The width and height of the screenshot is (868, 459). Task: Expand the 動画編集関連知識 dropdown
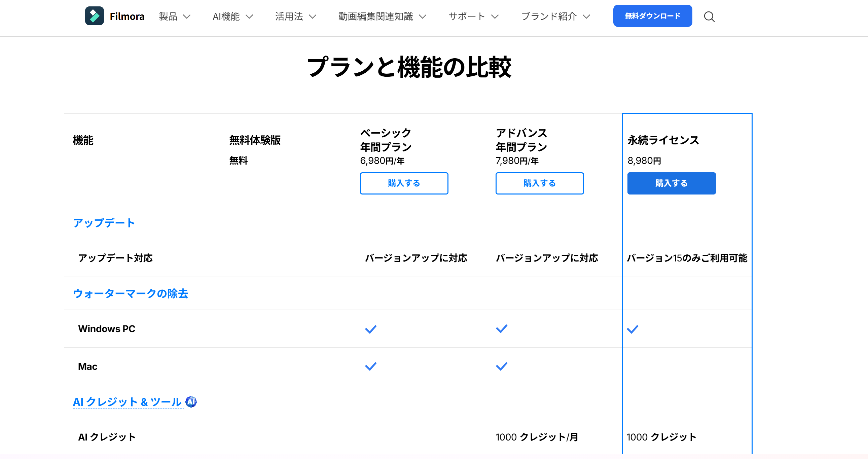pyautogui.click(x=382, y=16)
